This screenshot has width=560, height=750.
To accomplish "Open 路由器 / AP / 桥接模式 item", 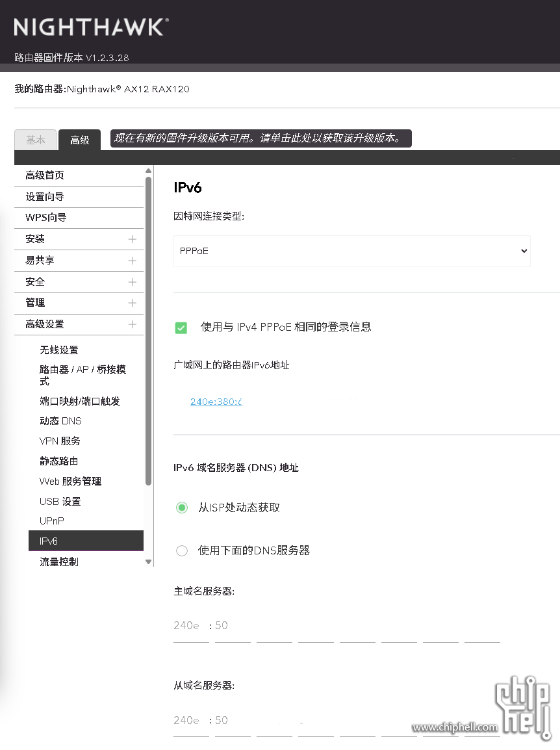I will pos(83,375).
